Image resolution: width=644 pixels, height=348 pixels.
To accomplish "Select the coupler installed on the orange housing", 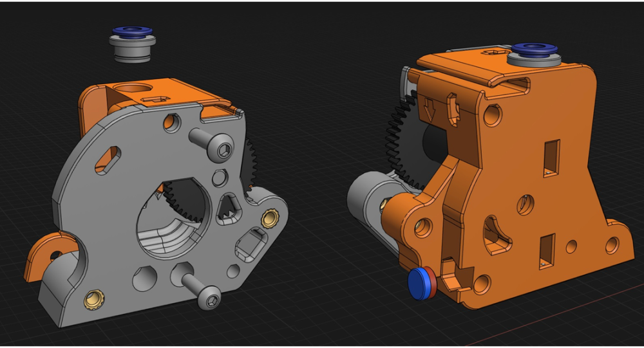I will [x=534, y=54].
